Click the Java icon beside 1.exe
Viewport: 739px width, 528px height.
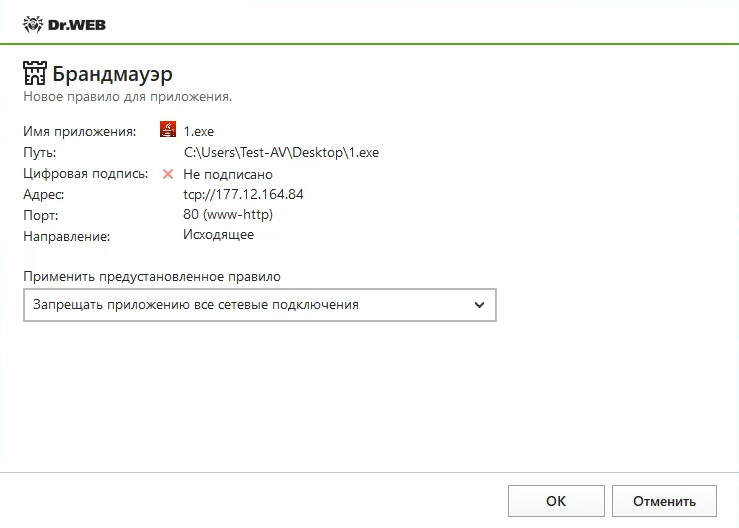pos(168,129)
